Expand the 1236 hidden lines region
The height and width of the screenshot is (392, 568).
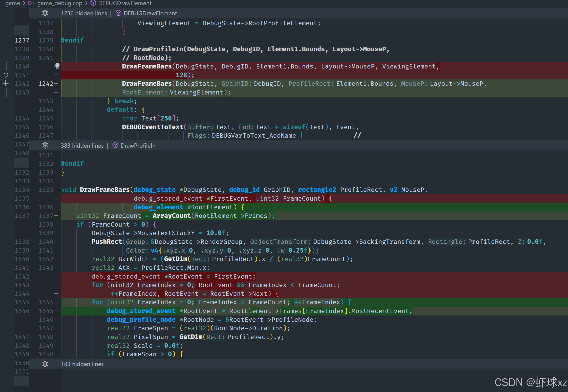(84, 13)
